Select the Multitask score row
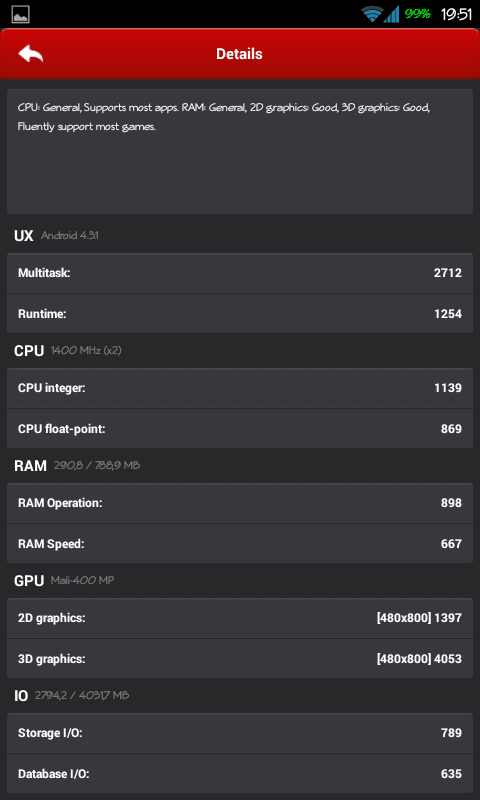The height and width of the screenshot is (800, 480). (240, 273)
